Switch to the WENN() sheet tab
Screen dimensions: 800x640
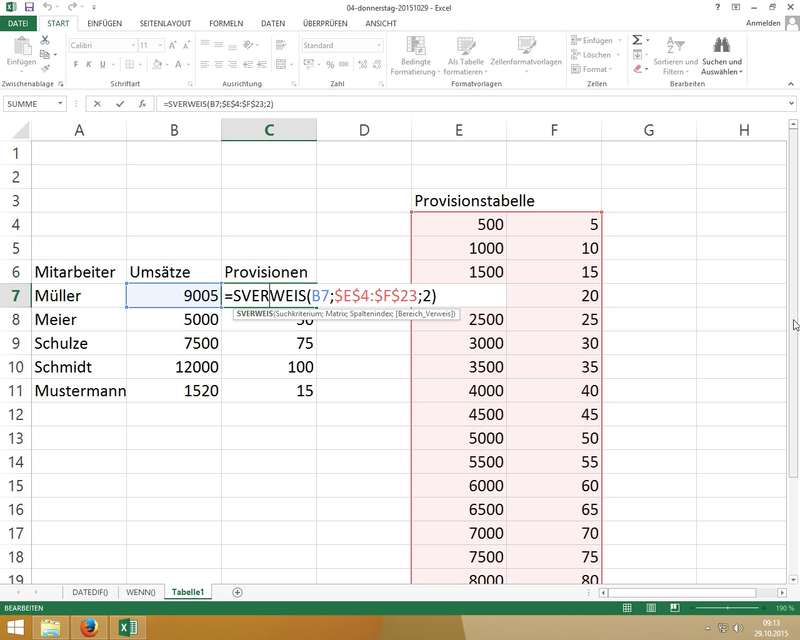[140, 592]
